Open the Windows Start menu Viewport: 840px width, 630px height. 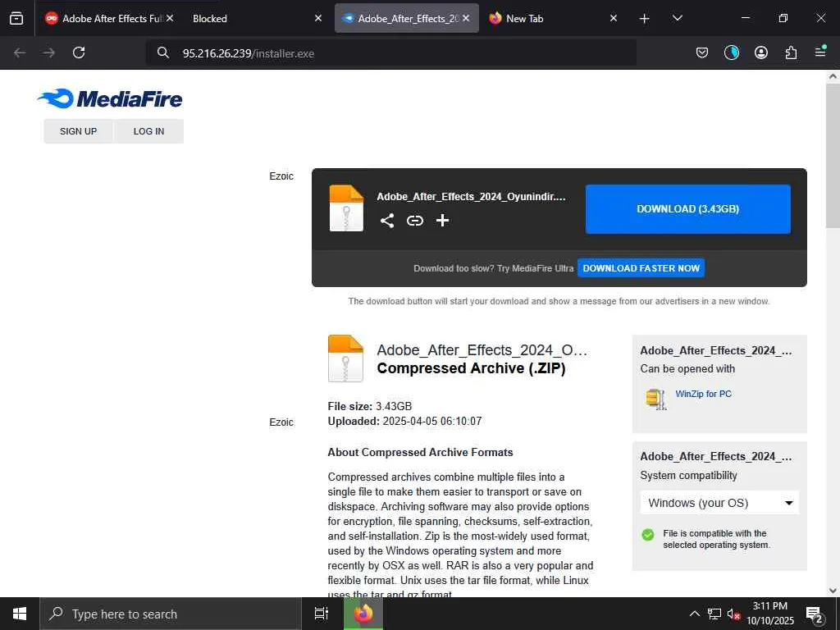pyautogui.click(x=20, y=614)
